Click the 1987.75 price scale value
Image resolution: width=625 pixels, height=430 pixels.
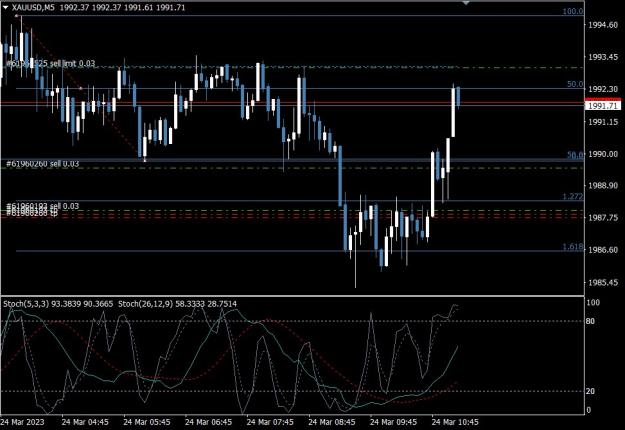(x=603, y=218)
